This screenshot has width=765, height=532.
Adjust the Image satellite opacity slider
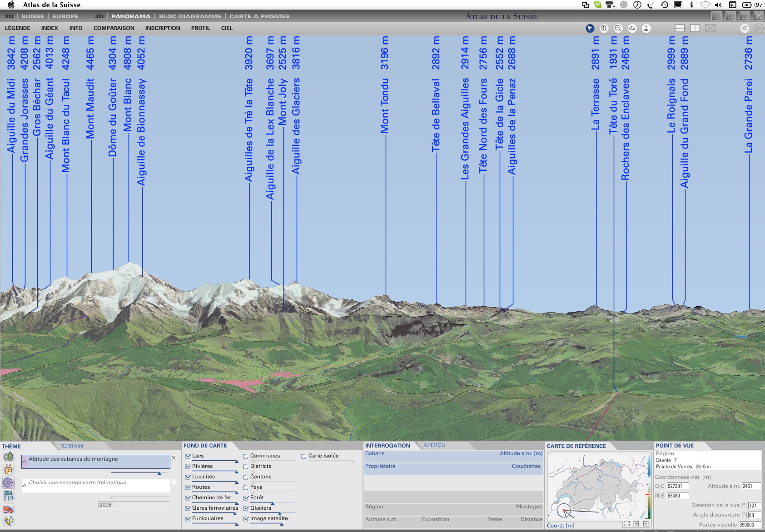pyautogui.click(x=281, y=524)
